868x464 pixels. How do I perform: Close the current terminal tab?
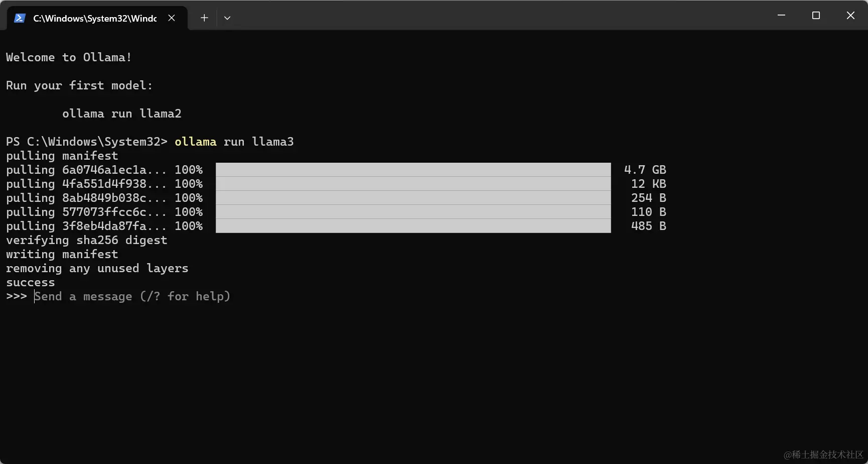(x=172, y=18)
